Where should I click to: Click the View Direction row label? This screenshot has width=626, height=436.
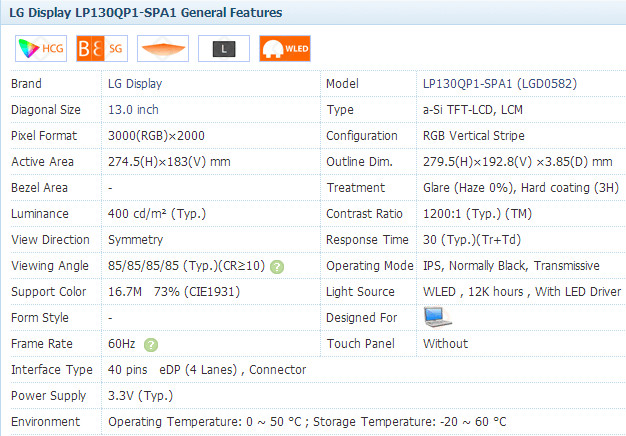pos(50,239)
